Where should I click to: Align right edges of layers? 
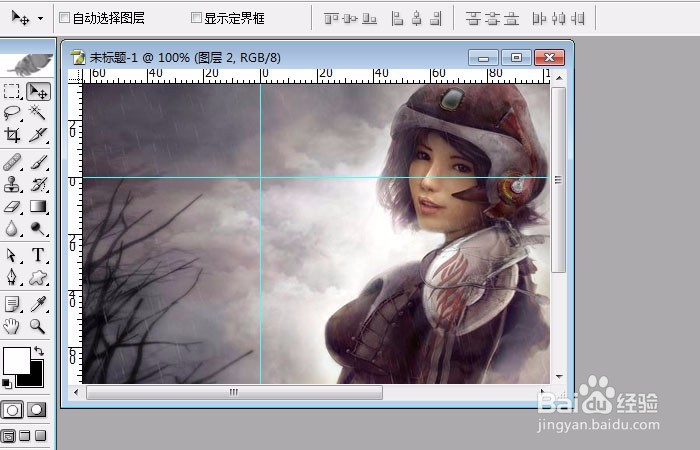pyautogui.click(x=436, y=19)
